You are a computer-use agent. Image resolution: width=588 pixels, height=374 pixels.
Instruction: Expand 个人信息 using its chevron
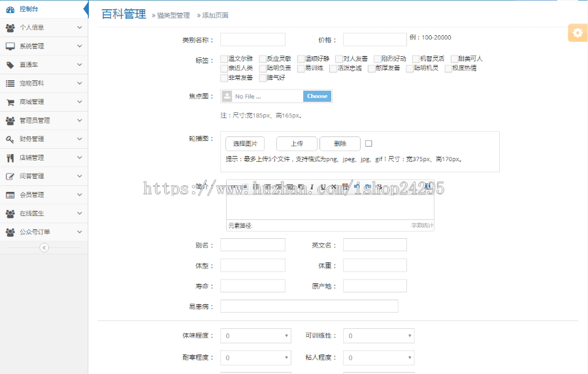tap(80, 27)
